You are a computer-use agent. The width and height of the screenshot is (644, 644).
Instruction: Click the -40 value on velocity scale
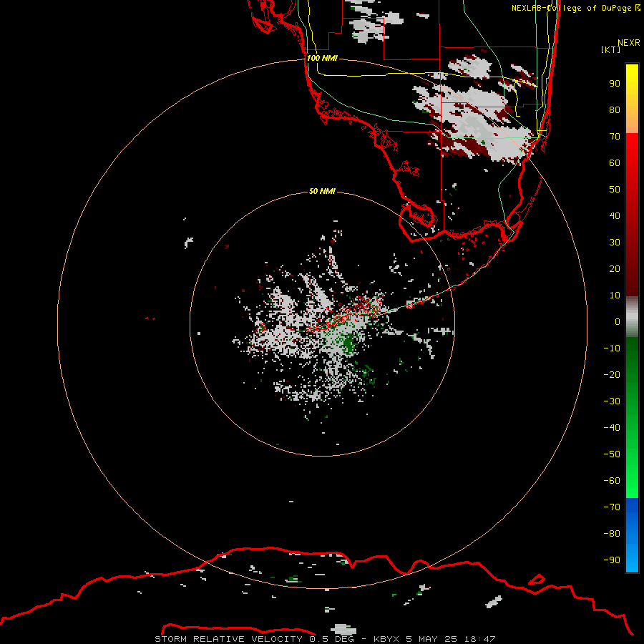612,428
